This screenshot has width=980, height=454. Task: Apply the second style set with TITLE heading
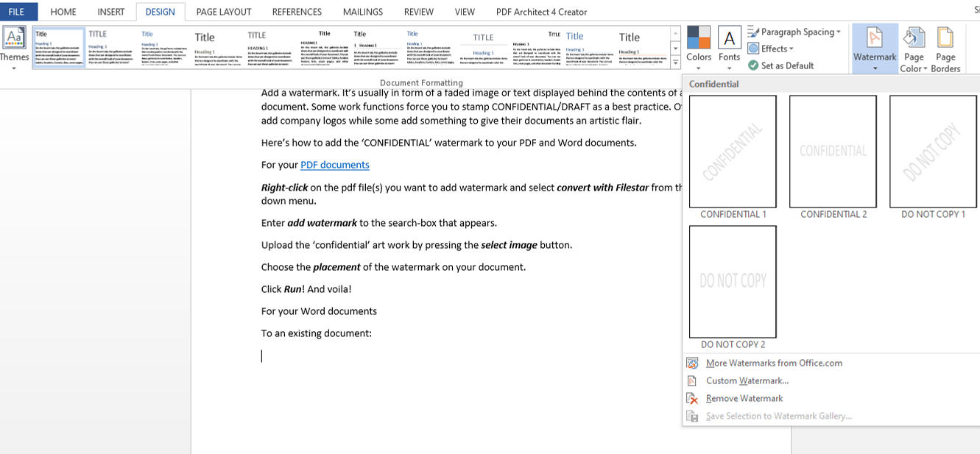pyautogui.click(x=111, y=48)
